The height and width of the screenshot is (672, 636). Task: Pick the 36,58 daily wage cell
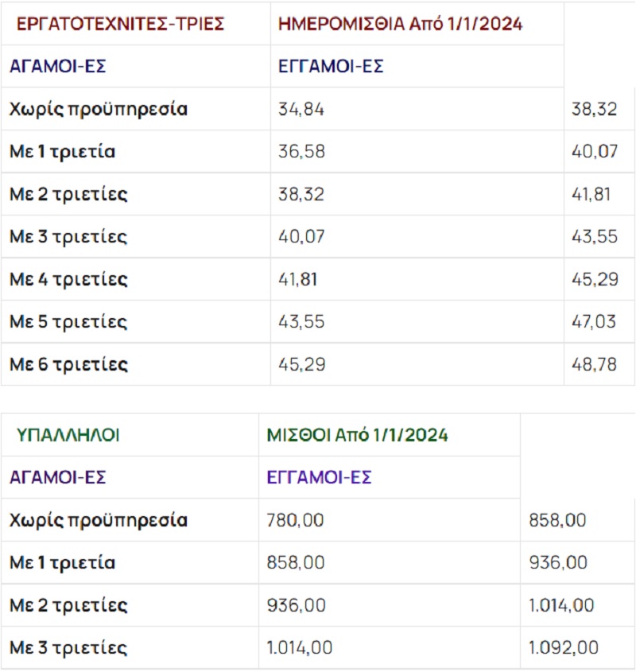coord(301,152)
